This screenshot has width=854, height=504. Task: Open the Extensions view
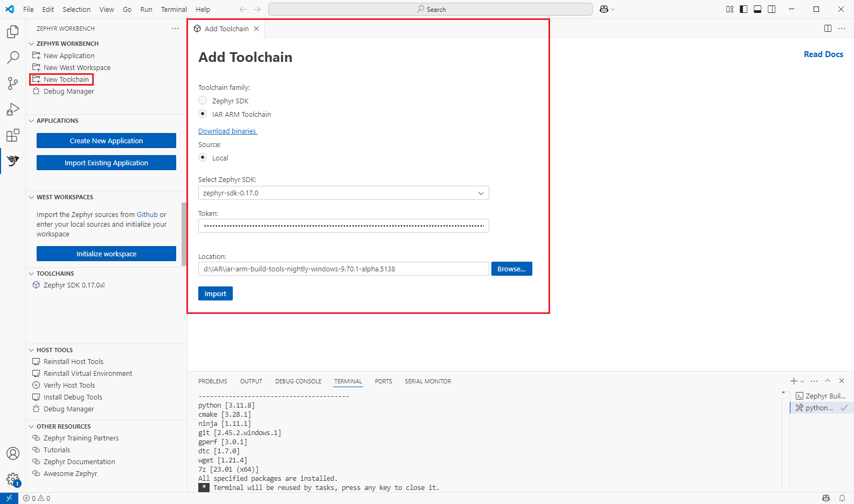coord(13,135)
